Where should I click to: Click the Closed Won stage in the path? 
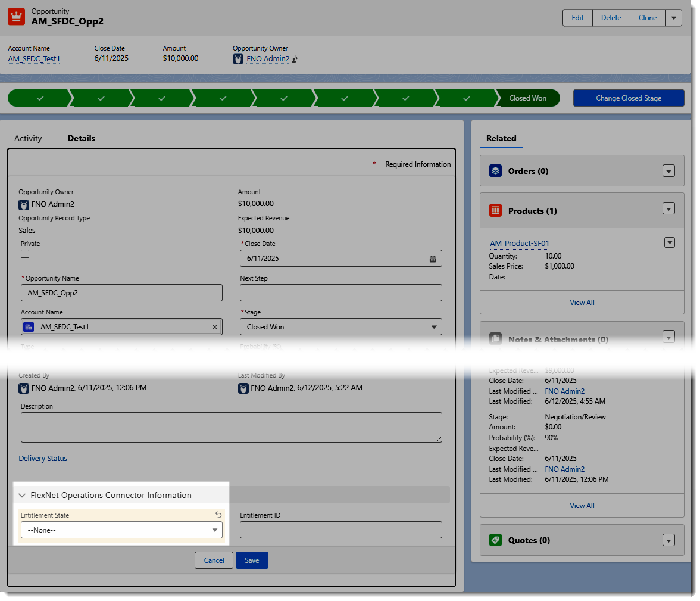(528, 98)
